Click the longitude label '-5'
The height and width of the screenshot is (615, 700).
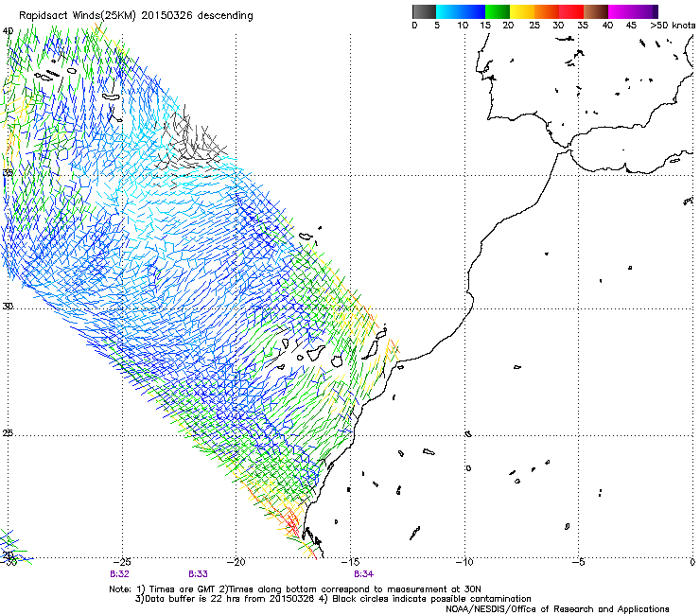[579, 562]
